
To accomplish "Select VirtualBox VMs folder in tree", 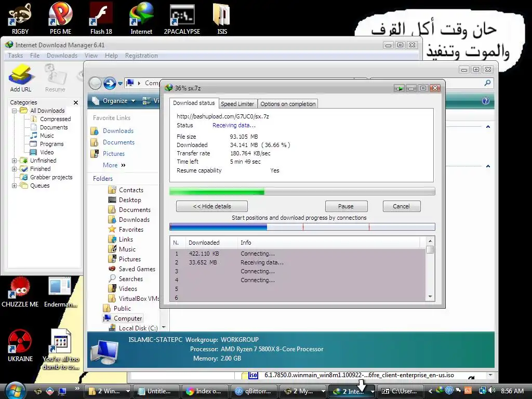I will point(139,299).
